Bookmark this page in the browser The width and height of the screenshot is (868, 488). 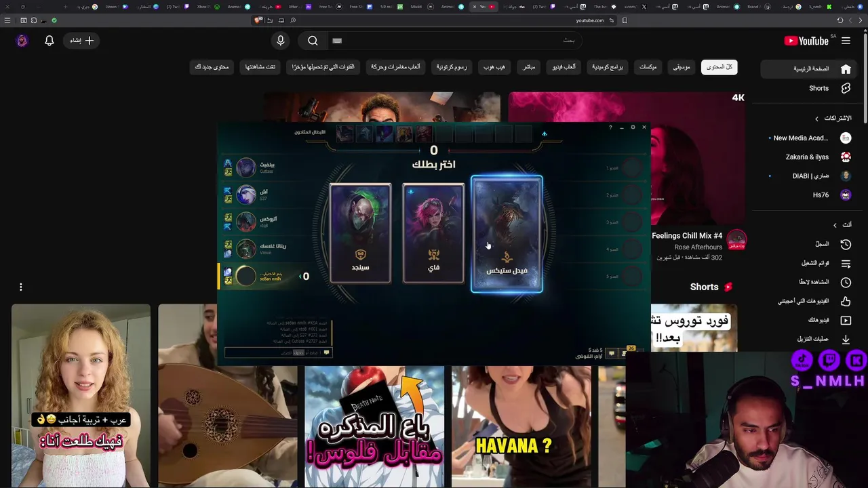pyautogui.click(x=625, y=20)
